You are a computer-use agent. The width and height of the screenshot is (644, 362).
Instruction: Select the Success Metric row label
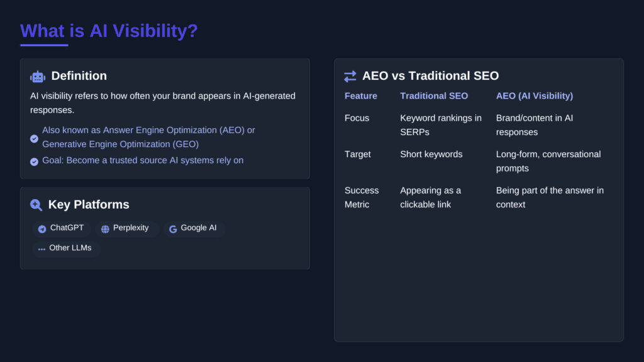click(x=362, y=197)
